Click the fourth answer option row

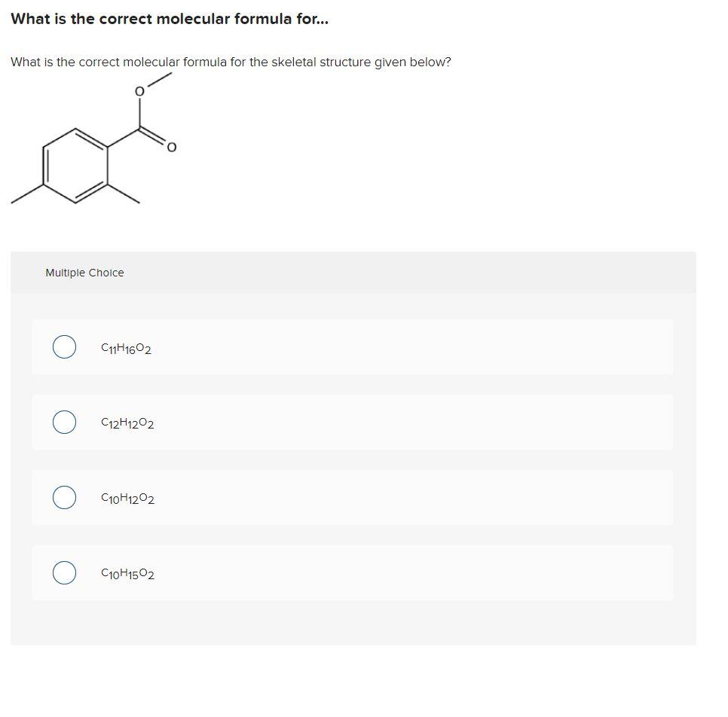(x=353, y=573)
